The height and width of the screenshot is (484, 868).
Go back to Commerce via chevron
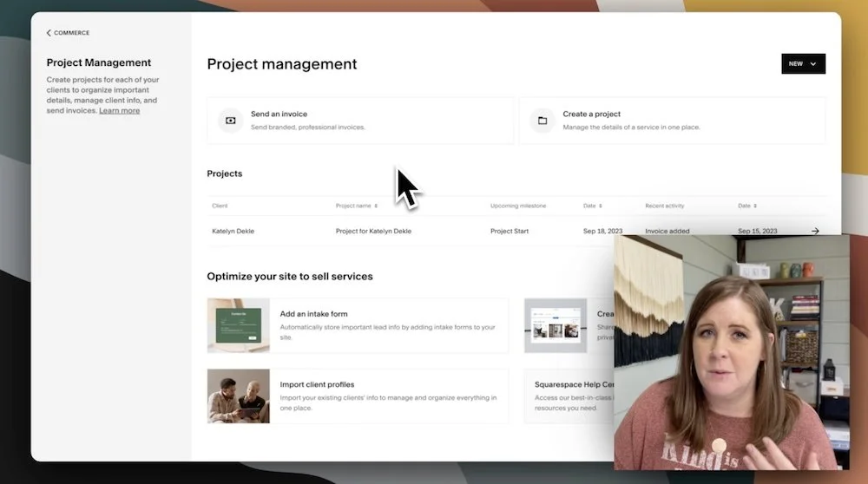49,33
